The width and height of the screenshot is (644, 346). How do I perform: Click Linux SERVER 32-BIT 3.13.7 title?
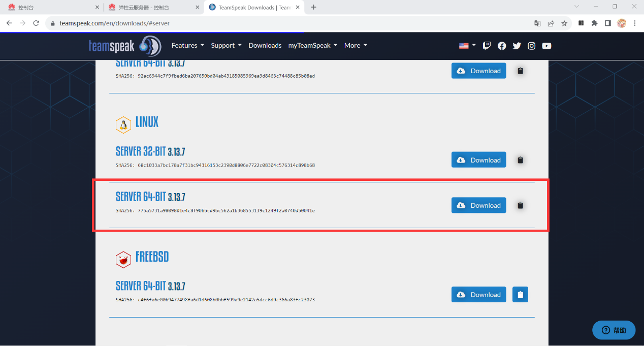pyautogui.click(x=150, y=152)
